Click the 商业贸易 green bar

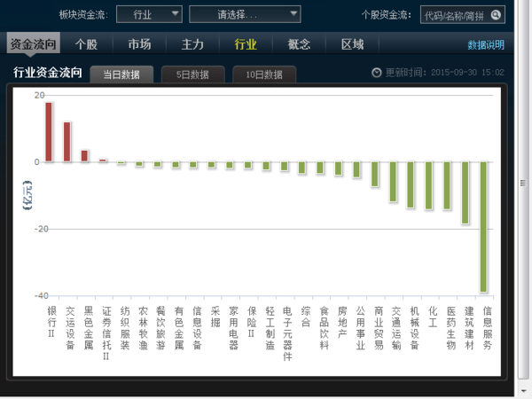click(374, 174)
